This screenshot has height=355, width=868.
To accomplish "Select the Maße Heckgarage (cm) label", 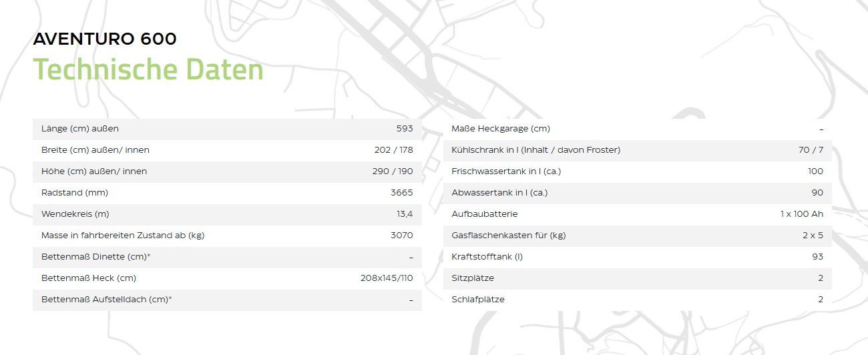I will pyautogui.click(x=501, y=129).
